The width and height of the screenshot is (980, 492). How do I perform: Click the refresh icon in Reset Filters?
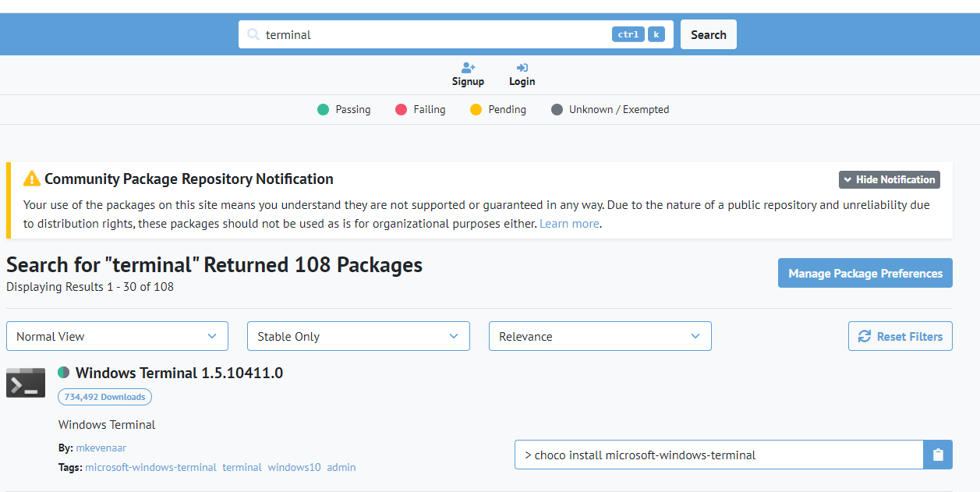click(x=864, y=336)
